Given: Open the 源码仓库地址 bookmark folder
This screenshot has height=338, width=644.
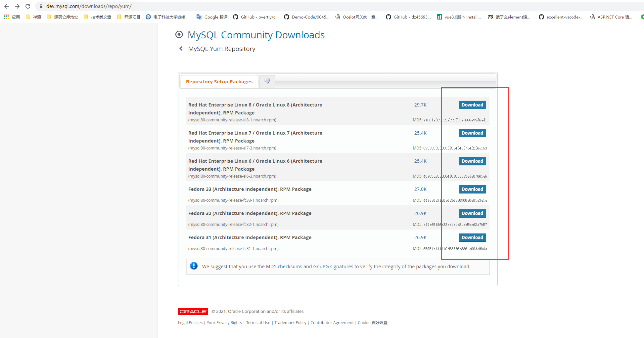Looking at the screenshot, I should [63, 17].
